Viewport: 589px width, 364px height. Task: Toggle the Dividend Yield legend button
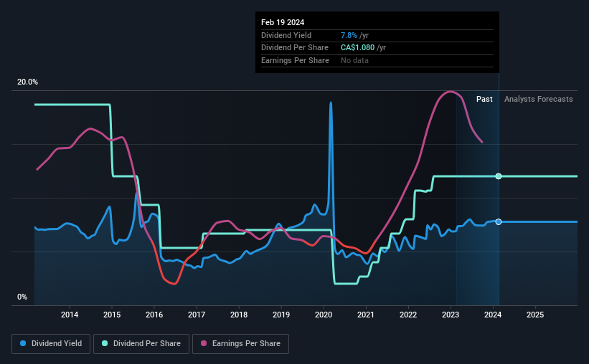50,344
